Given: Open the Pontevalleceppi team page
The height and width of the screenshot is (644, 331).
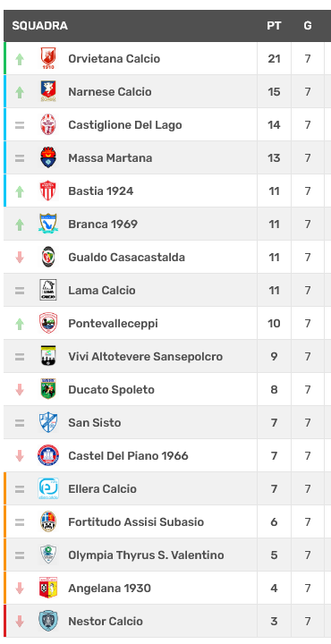Looking at the screenshot, I should pyautogui.click(x=113, y=323).
